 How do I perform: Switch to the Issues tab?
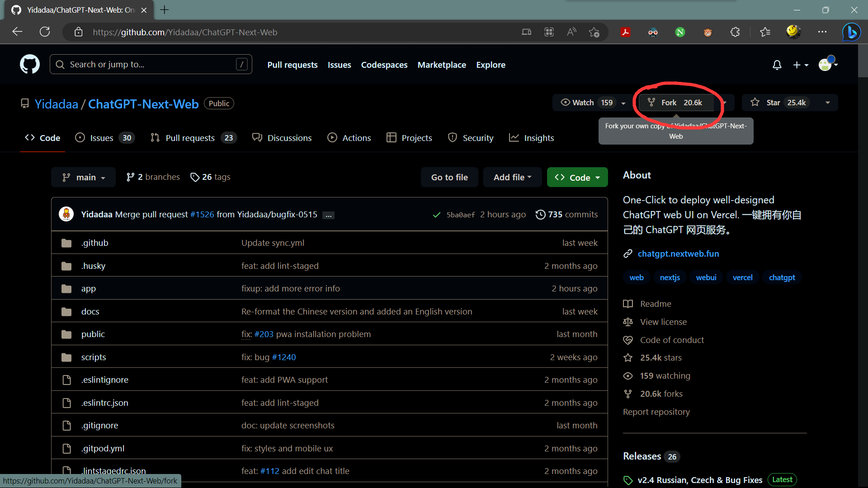click(x=102, y=138)
